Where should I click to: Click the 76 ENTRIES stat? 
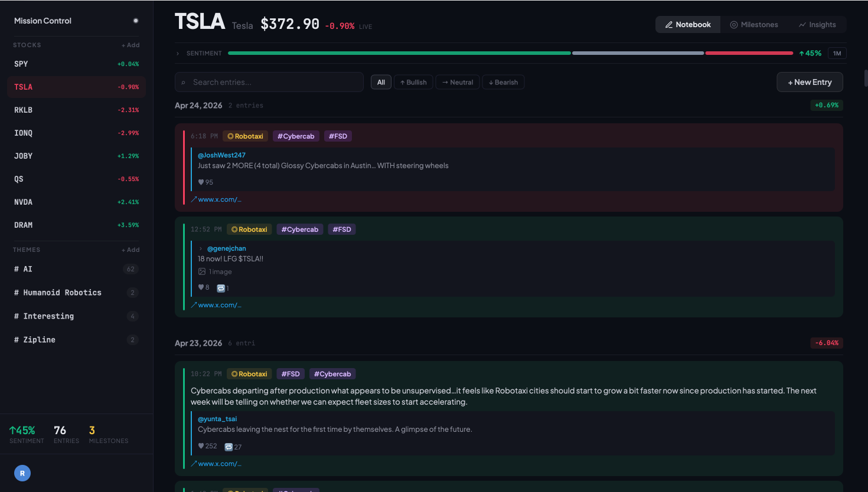(66, 434)
